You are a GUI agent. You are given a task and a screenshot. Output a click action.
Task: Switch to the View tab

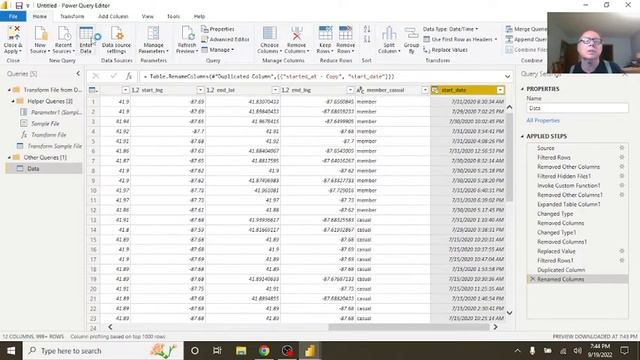(148, 16)
